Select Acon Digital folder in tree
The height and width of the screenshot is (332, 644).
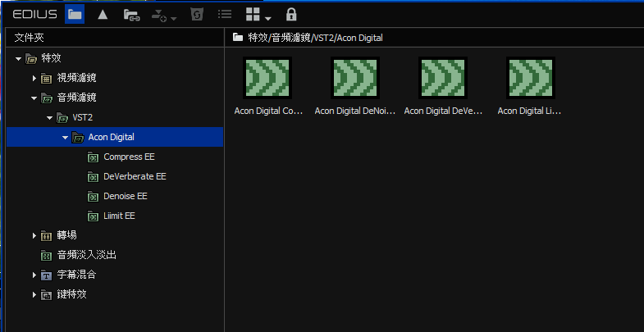tap(112, 137)
